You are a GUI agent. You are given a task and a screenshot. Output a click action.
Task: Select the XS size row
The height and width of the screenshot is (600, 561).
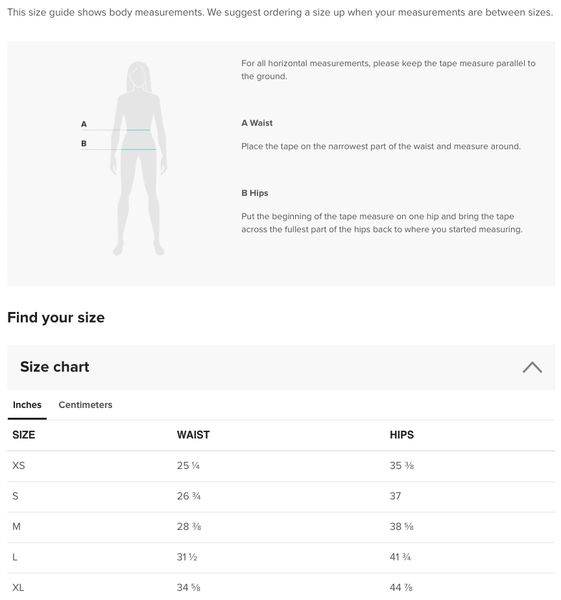(281, 466)
